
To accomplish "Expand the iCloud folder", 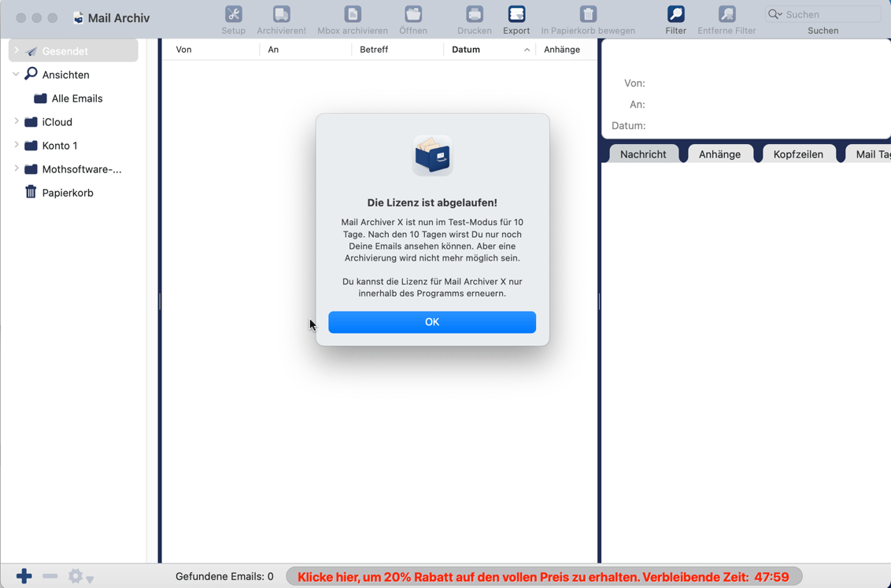I will click(17, 122).
